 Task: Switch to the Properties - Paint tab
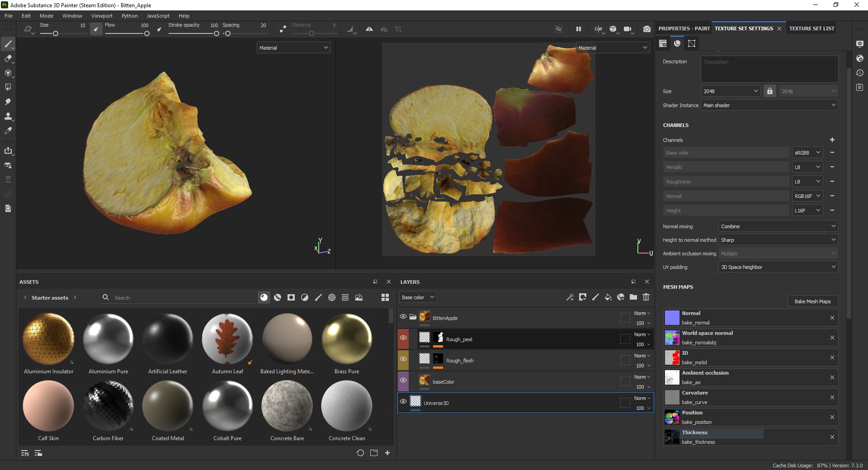pos(684,28)
